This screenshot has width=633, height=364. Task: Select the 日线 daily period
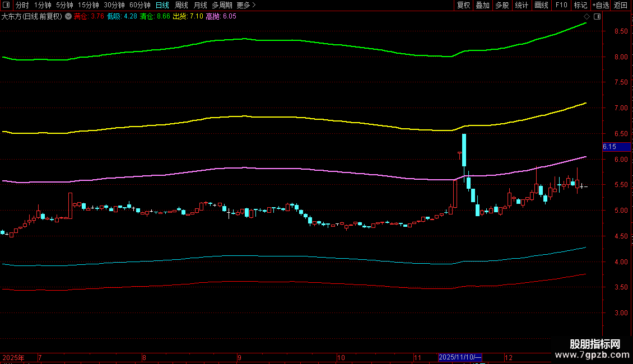[162, 5]
